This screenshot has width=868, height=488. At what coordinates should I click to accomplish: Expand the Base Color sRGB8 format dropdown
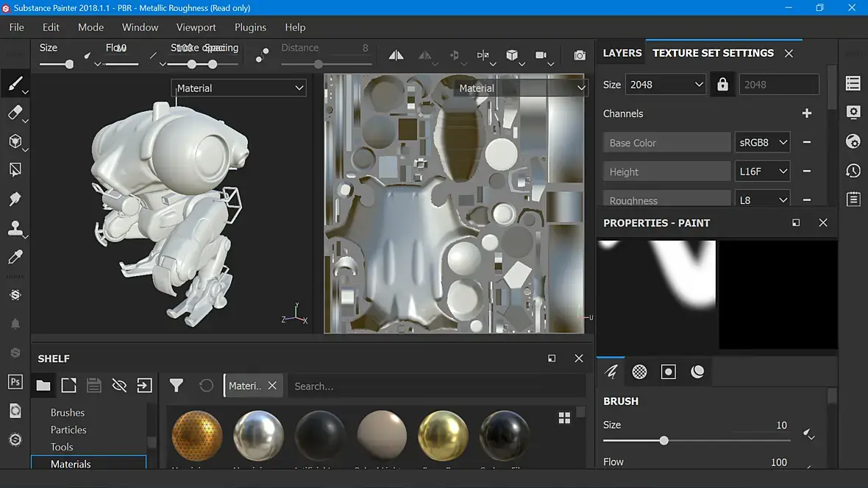click(x=762, y=142)
